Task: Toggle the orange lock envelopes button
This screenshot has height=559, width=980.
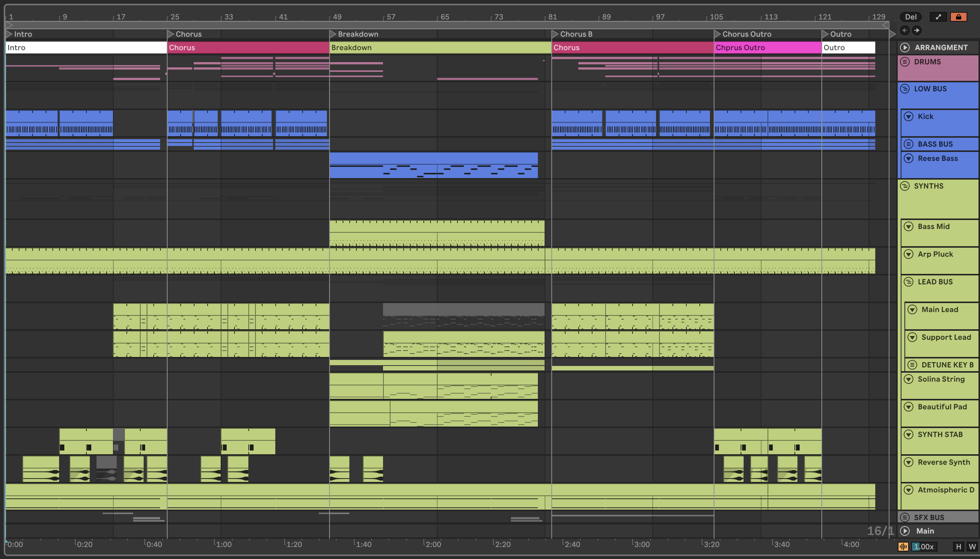Action: click(959, 17)
